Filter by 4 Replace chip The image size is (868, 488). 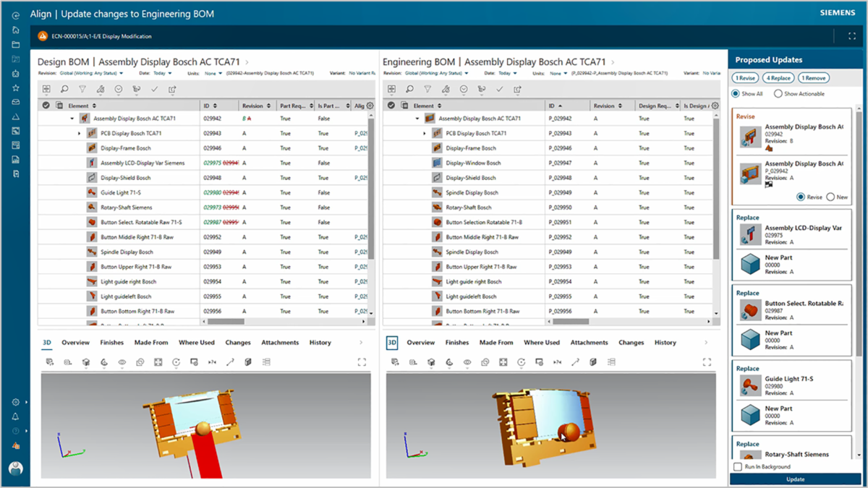tap(778, 78)
